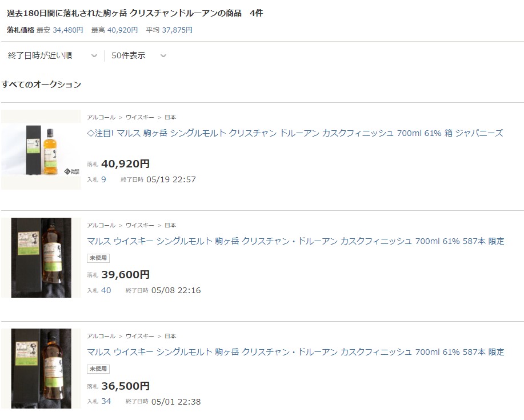
Task: Click アルコール breadcrumb in first listing
Action: [x=101, y=117]
